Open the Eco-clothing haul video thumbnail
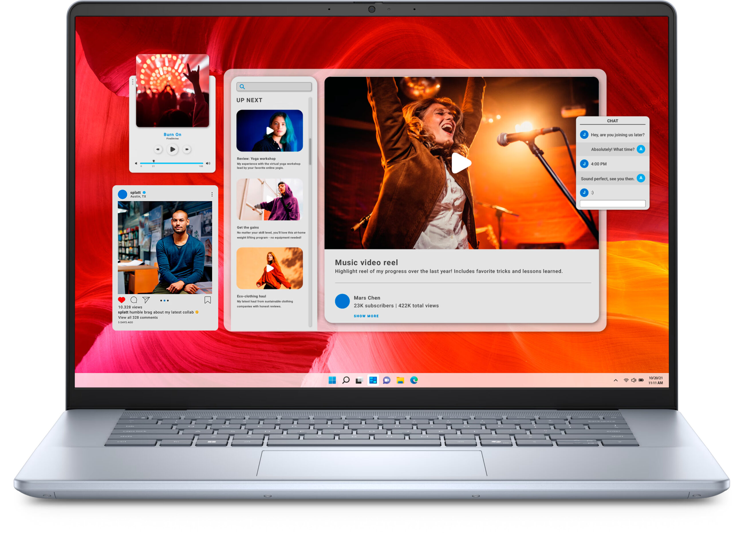The image size is (733, 560). coord(269,268)
